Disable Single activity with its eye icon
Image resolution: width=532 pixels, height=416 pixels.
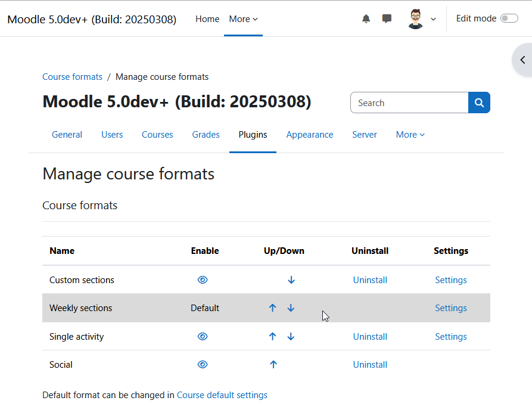(203, 337)
